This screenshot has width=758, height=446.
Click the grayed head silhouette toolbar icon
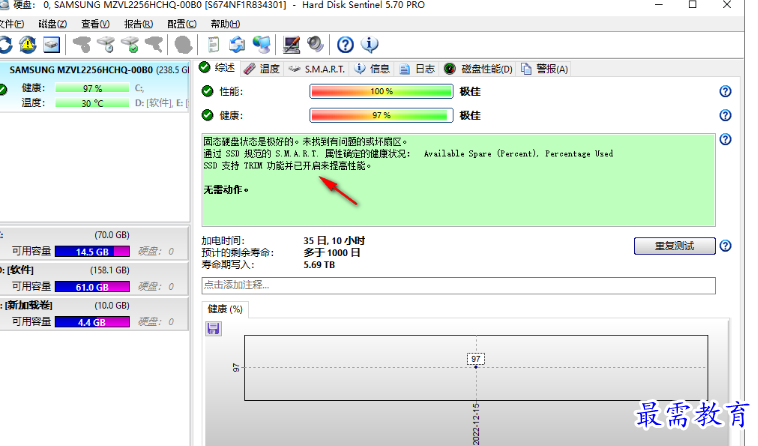pyautogui.click(x=183, y=45)
